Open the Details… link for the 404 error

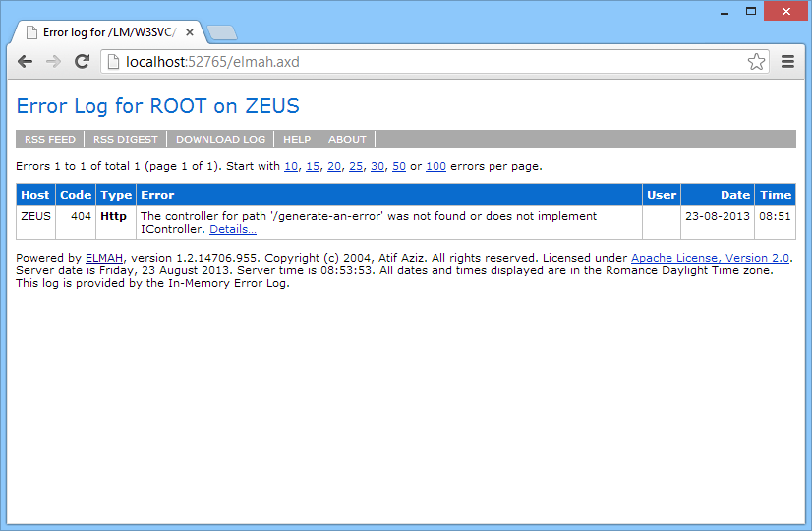click(x=233, y=229)
